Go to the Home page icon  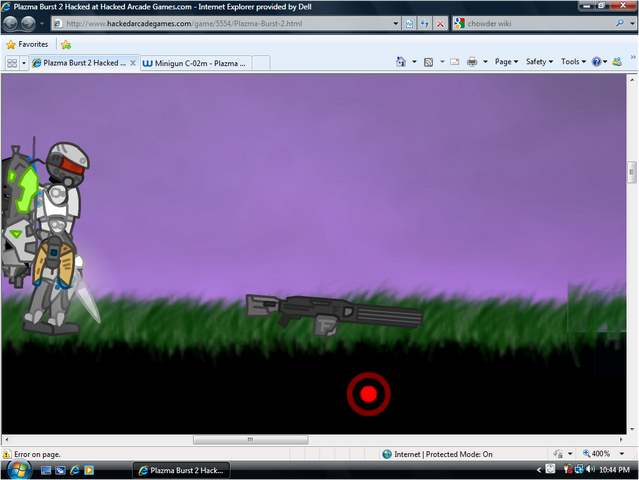coord(401,62)
